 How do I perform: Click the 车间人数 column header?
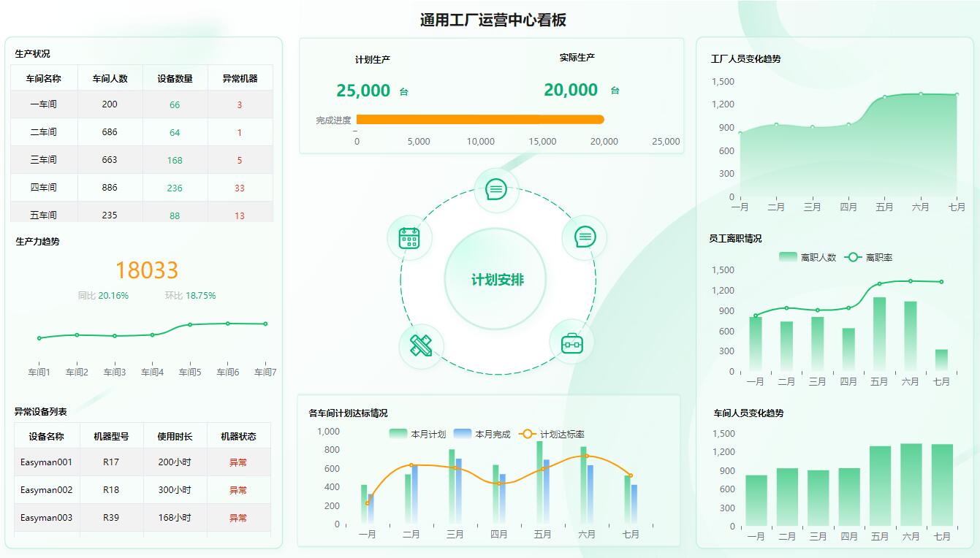tap(110, 78)
